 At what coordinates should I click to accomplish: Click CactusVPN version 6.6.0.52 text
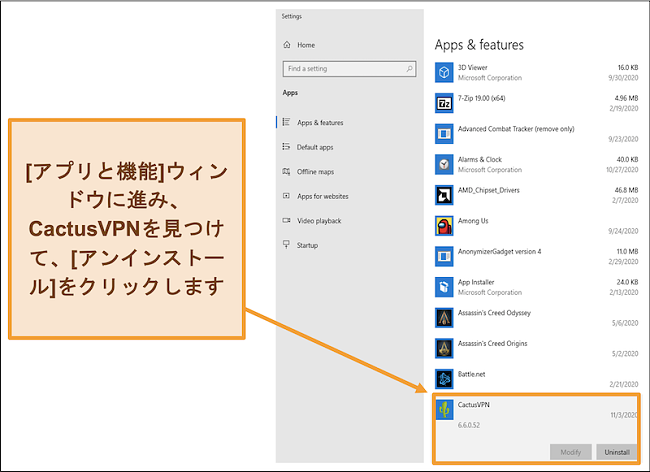click(x=469, y=425)
